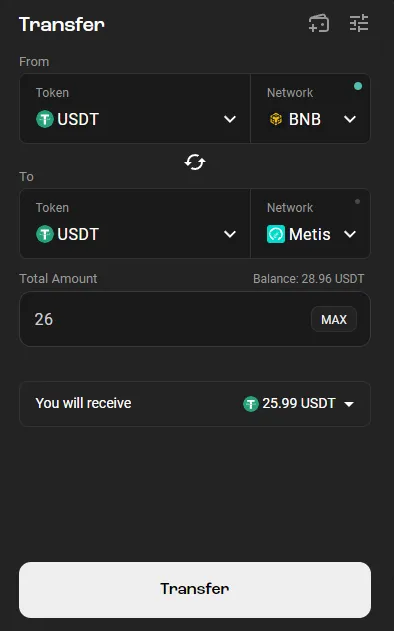394x631 pixels.
Task: Open transfer settings sliders icon
Action: tap(359, 23)
